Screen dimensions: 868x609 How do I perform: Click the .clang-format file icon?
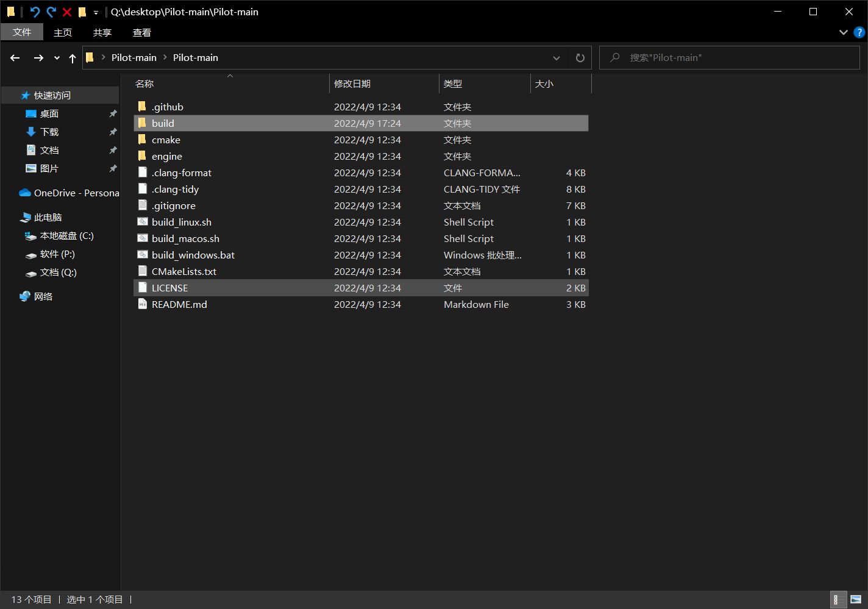pyautogui.click(x=143, y=173)
